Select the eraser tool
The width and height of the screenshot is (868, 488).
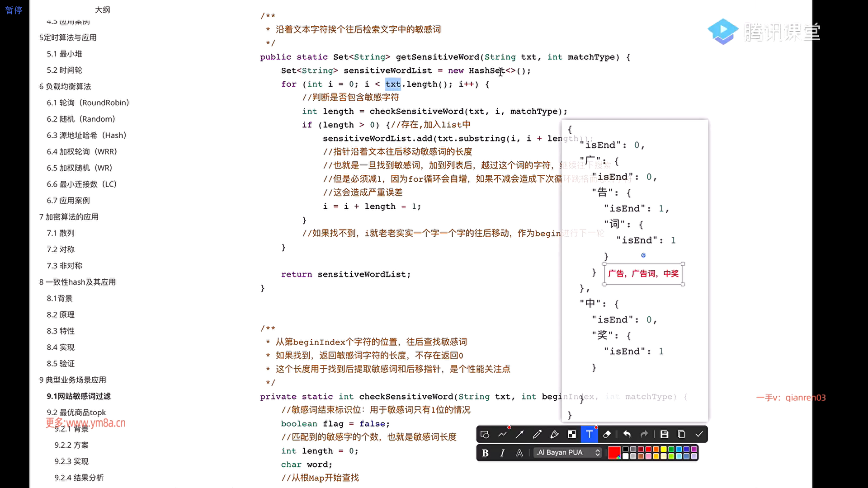pos(607,434)
